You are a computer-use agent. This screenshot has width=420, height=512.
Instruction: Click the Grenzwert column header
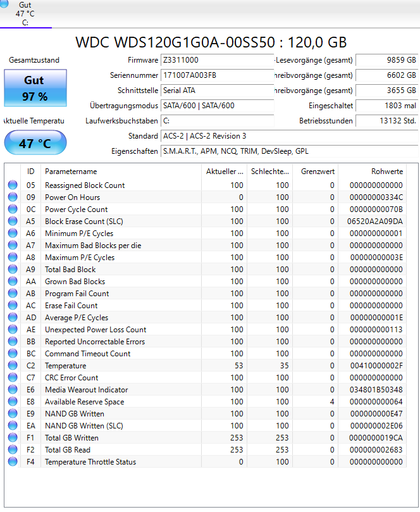316,172
